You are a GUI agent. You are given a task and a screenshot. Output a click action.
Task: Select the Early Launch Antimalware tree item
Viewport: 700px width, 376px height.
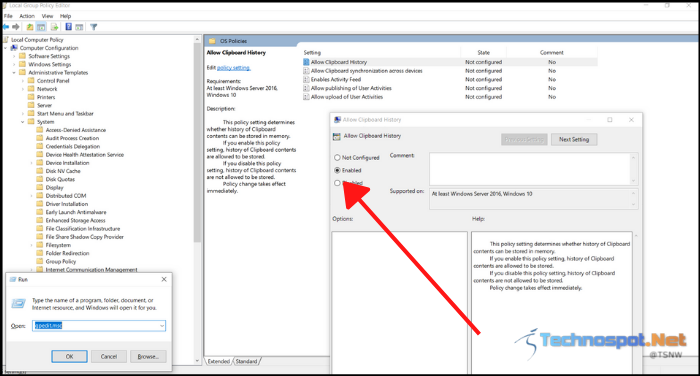(76, 212)
